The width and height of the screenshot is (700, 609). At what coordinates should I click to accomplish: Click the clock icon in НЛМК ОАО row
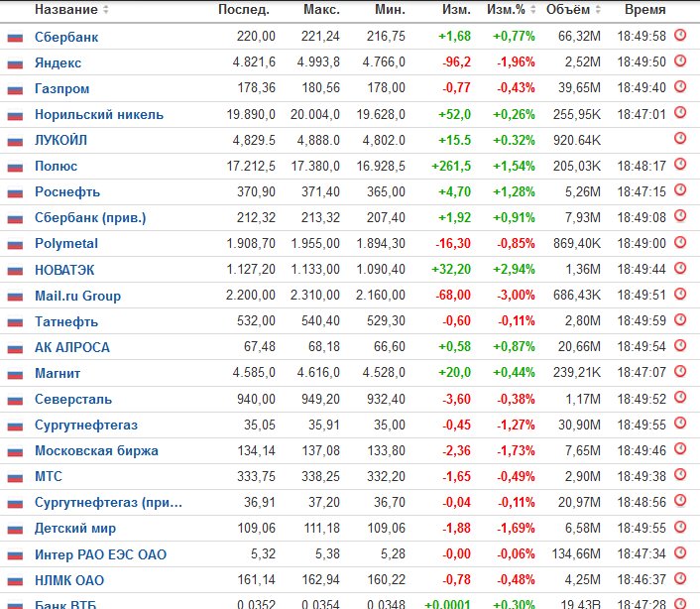tap(680, 578)
